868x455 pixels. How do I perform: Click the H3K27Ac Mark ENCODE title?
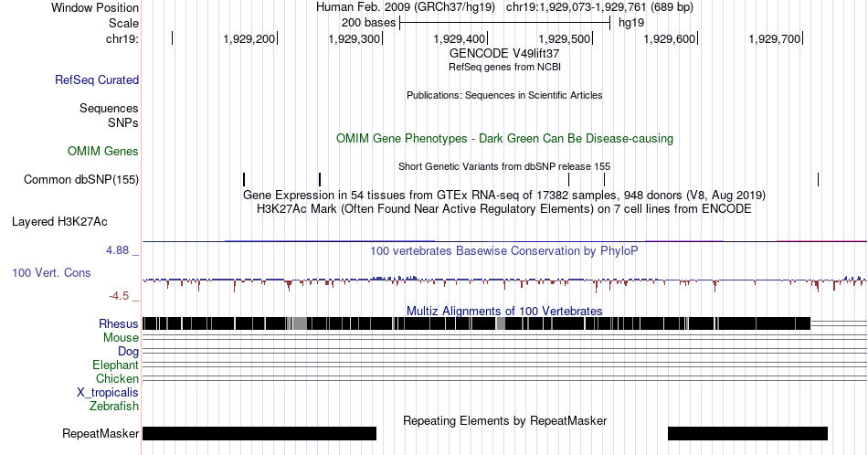click(x=504, y=208)
